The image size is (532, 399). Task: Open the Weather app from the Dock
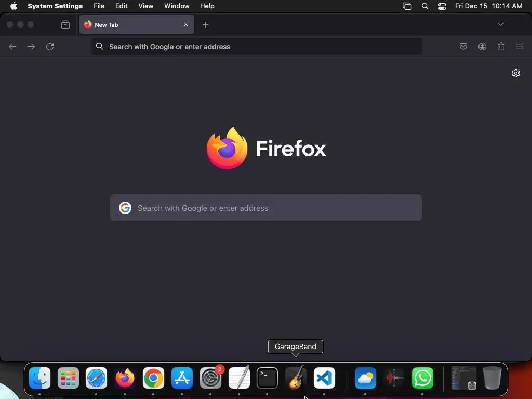pos(365,378)
